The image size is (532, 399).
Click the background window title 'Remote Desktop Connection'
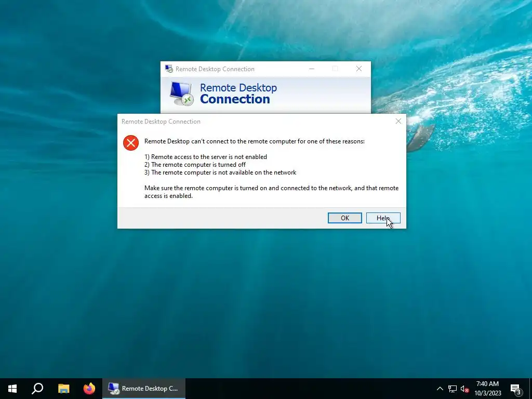[215, 69]
